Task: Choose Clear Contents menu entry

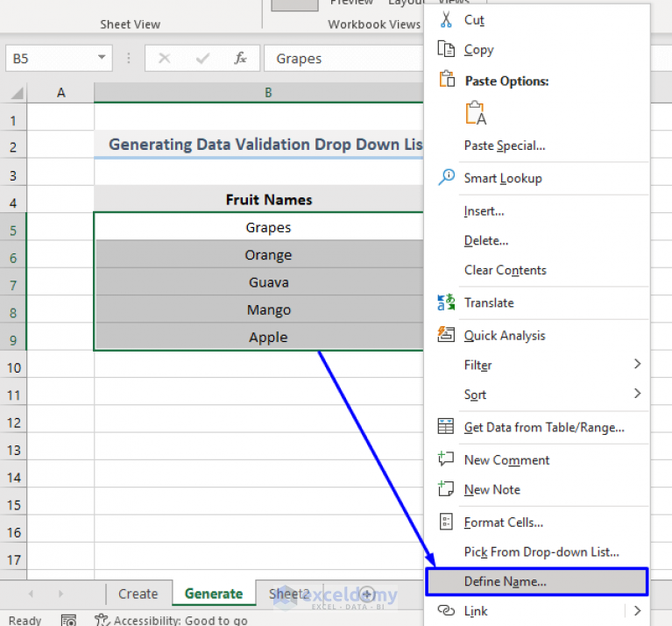Action: pyautogui.click(x=506, y=270)
